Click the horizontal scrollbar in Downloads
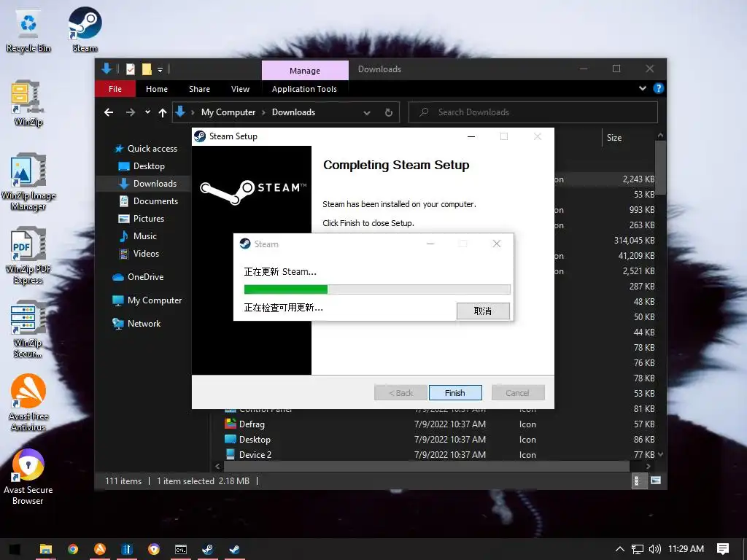Image resolution: width=747 pixels, height=560 pixels. point(426,466)
